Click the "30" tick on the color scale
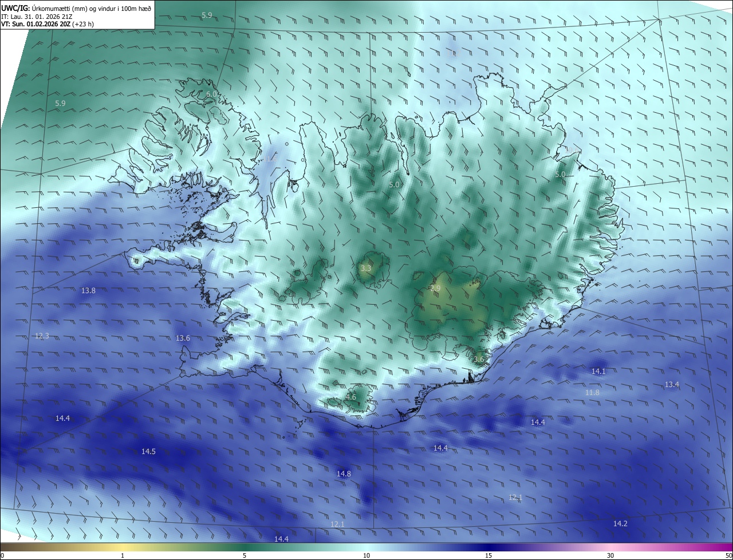The height and width of the screenshot is (560, 733). pyautogui.click(x=610, y=555)
